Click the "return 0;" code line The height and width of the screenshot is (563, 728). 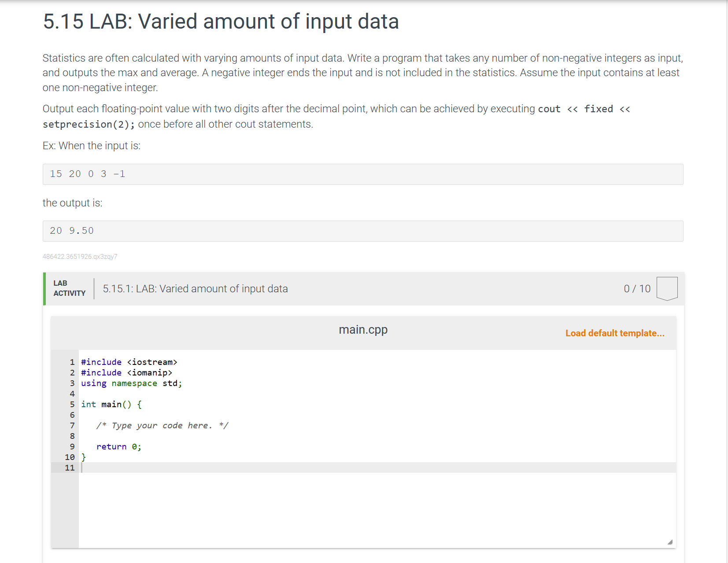[x=119, y=446]
